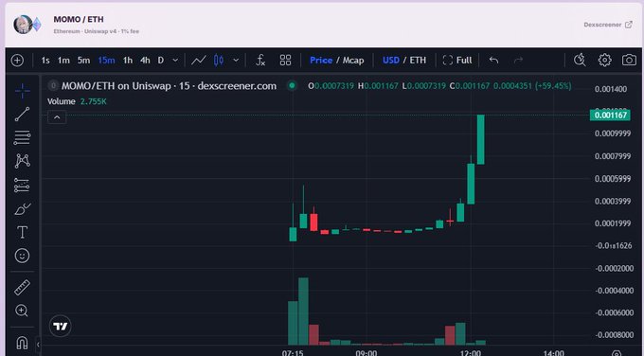644x356 pixels.
Task: Select the zoom in tool
Action: [22, 311]
